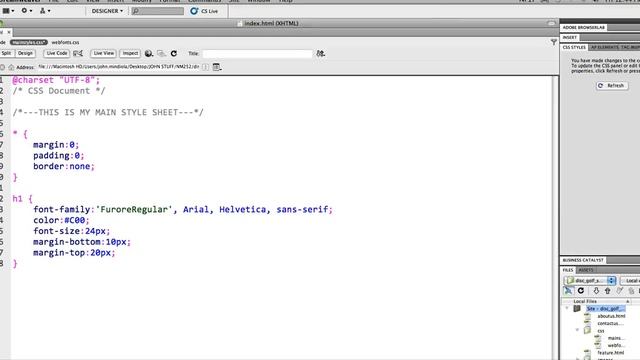Click the Get files down-arrow icon

tap(596, 291)
